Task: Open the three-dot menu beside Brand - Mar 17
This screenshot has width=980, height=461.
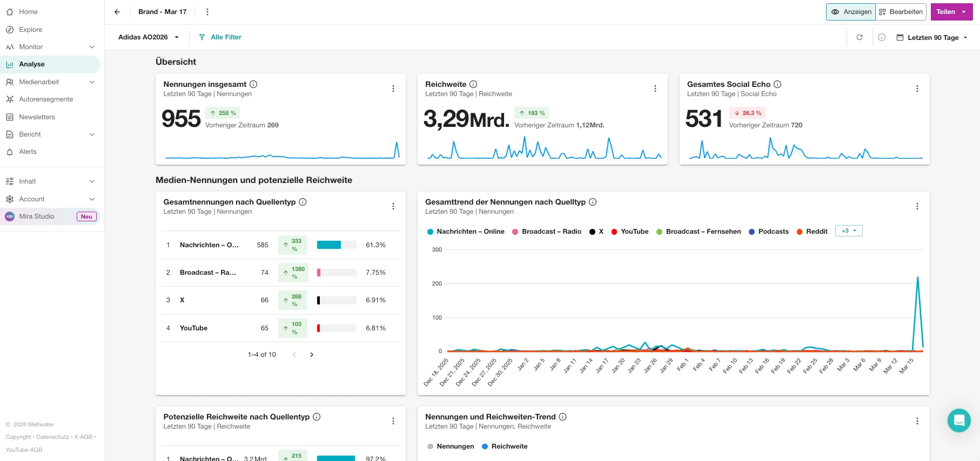Action: click(x=207, y=12)
